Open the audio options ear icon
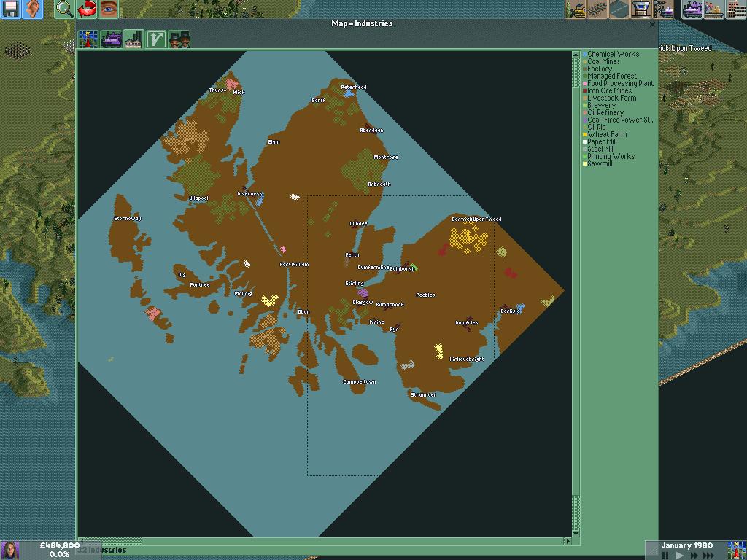This screenshot has height=560, width=747. click(33, 9)
